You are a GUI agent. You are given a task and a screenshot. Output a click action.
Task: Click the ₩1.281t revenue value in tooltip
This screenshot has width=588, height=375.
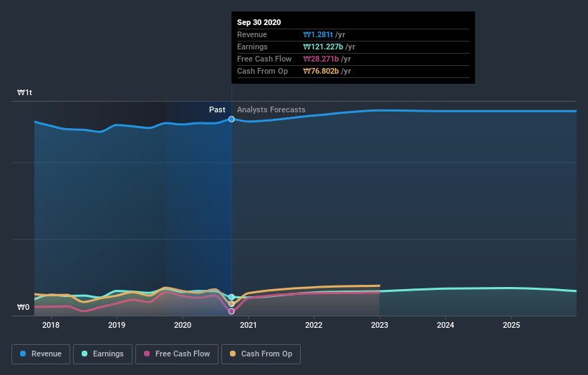click(x=318, y=34)
